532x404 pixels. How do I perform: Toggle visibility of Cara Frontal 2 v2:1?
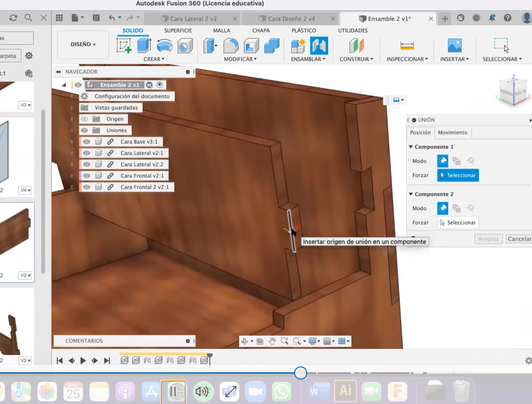coord(87,187)
